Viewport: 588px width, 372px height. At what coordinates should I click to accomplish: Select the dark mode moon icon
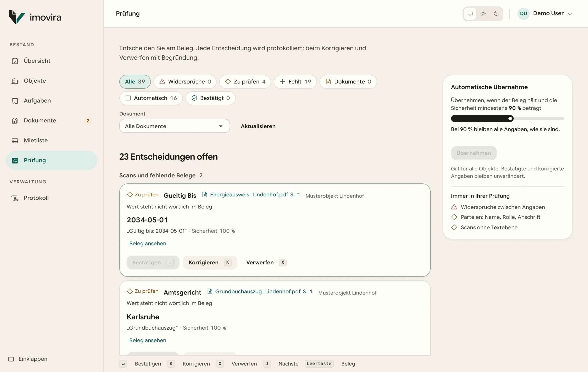496,14
